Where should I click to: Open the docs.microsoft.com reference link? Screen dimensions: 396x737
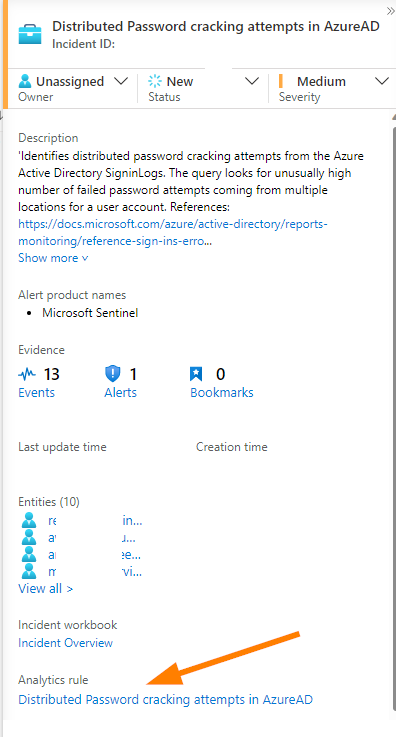173,233
